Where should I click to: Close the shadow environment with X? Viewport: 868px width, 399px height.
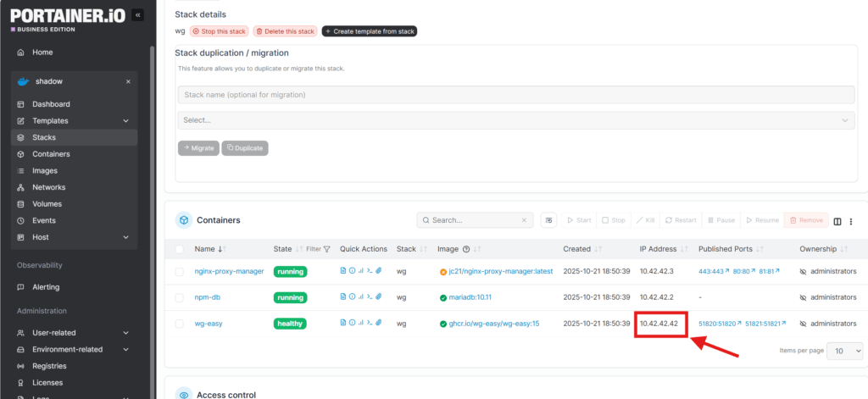point(128,82)
